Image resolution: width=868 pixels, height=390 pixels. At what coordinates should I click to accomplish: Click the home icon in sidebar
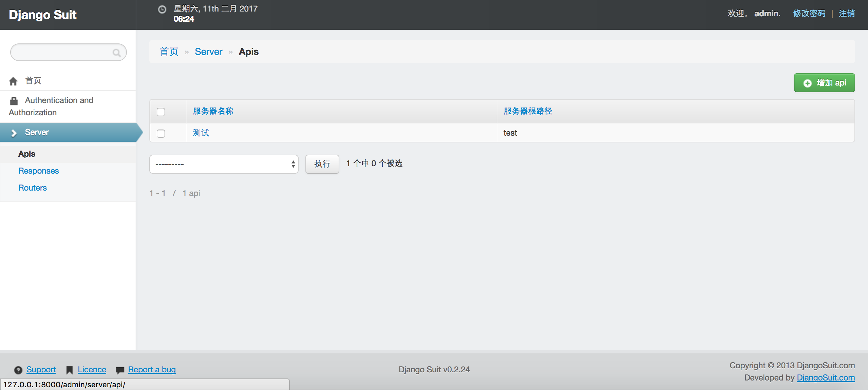click(x=13, y=81)
